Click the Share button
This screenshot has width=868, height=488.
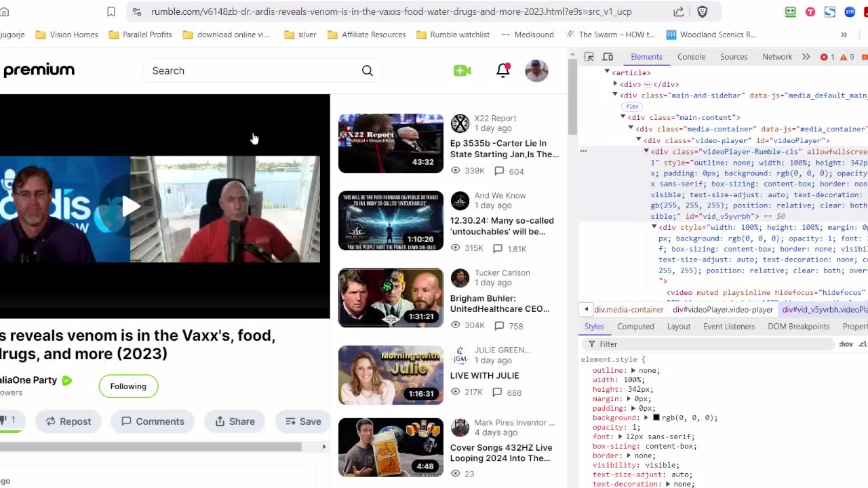pyautogui.click(x=235, y=422)
